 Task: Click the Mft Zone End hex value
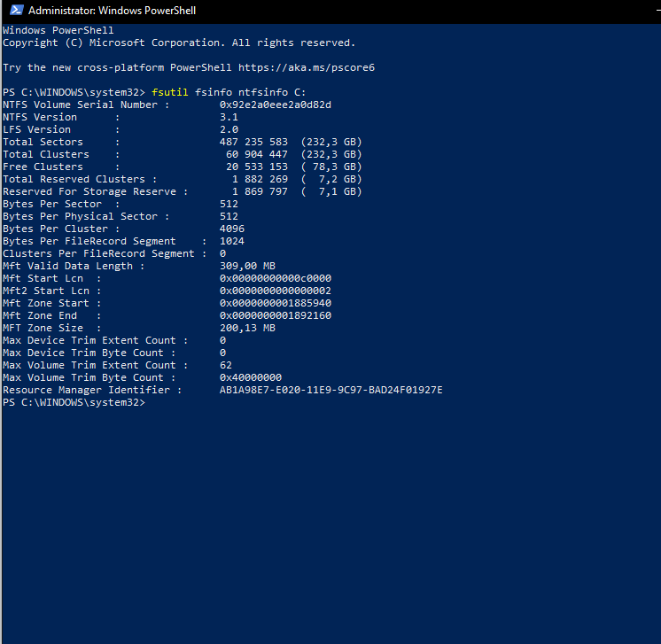(276, 315)
